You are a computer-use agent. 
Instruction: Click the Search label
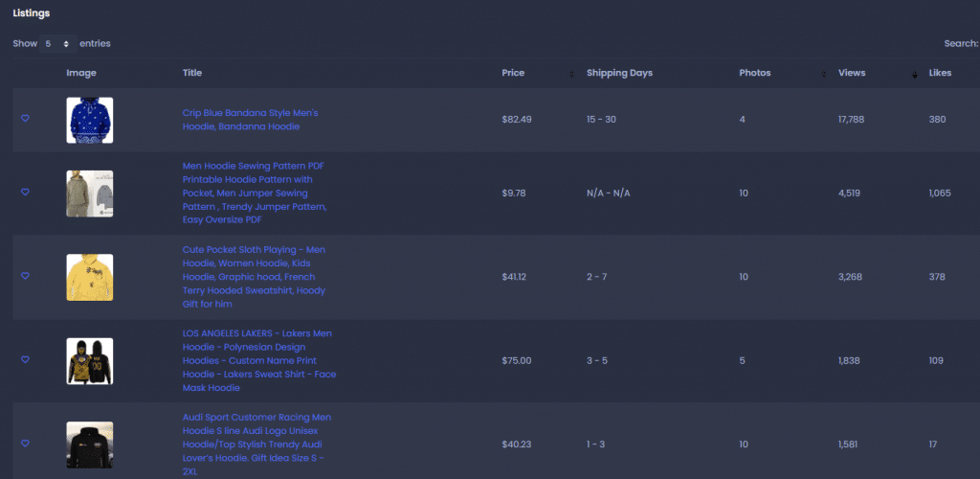point(961,44)
